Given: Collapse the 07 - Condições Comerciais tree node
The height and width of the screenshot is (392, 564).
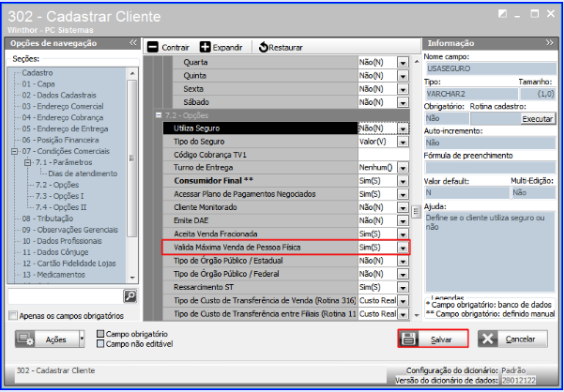Looking at the screenshot, I should click(14, 151).
